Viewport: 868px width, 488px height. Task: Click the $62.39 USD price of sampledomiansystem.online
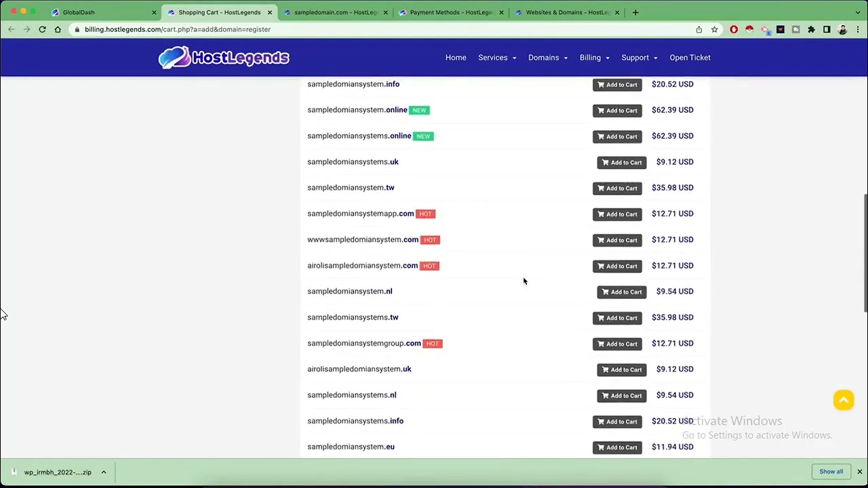coord(672,110)
